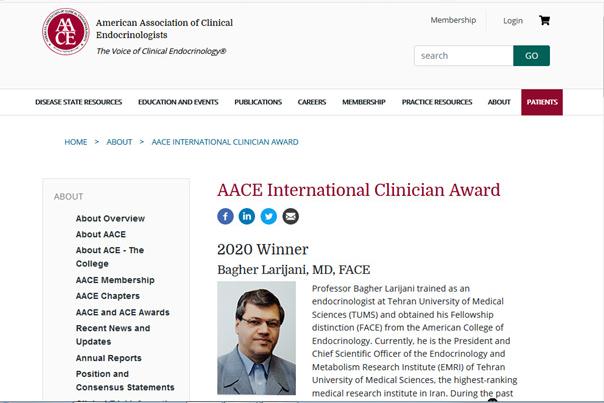The height and width of the screenshot is (403, 604).
Task: Open AACE and ACE Awards sidebar link
Action: click(122, 312)
